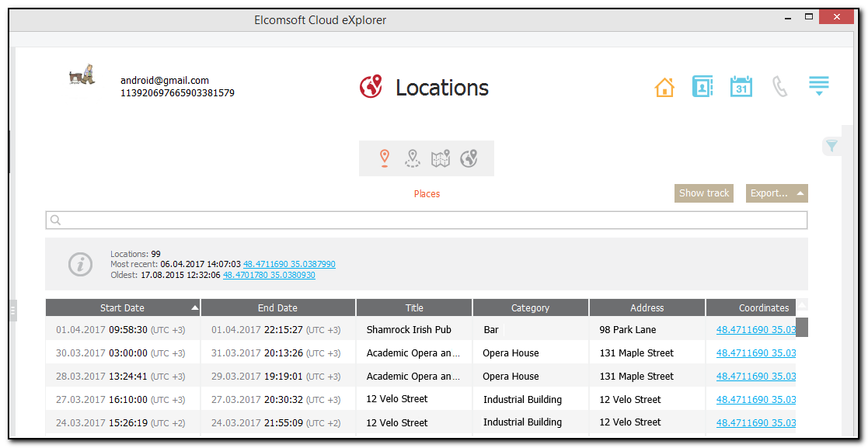868x448 pixels.
Task: Sort by the Title column header
Action: [x=414, y=308]
